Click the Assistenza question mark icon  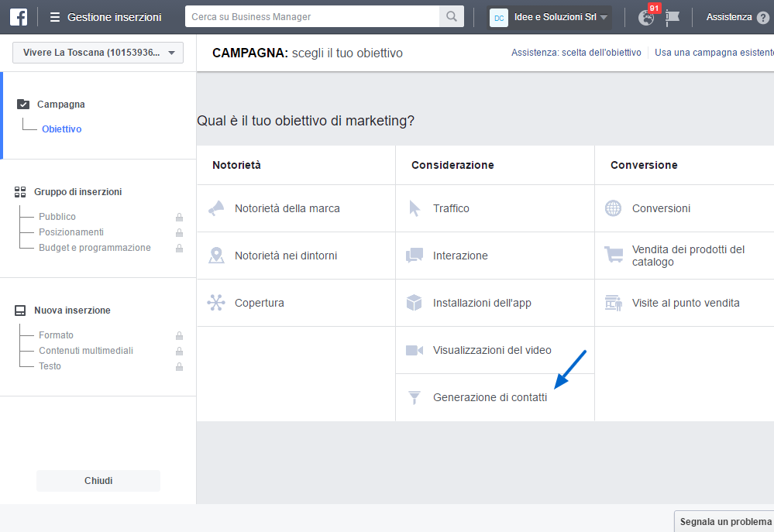coord(762,18)
